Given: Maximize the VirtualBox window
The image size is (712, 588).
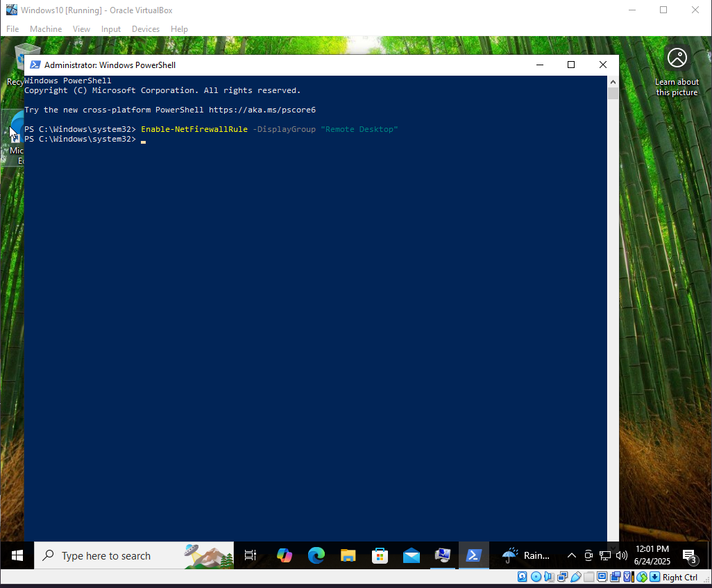Looking at the screenshot, I should point(663,10).
